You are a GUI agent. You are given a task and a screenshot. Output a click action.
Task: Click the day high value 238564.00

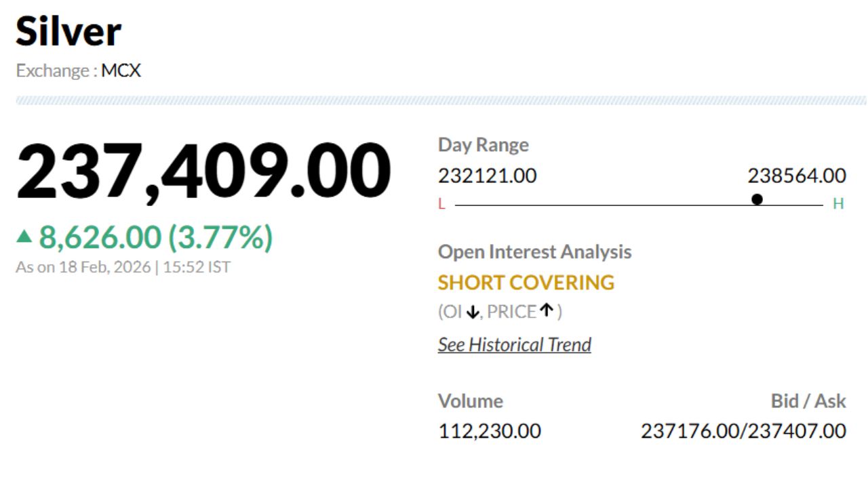[797, 176]
